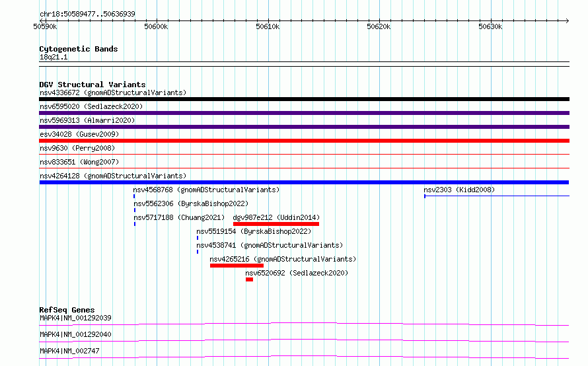Click the magenta NM_002747 gene line
The height and width of the screenshot is (366, 588).
(304, 357)
